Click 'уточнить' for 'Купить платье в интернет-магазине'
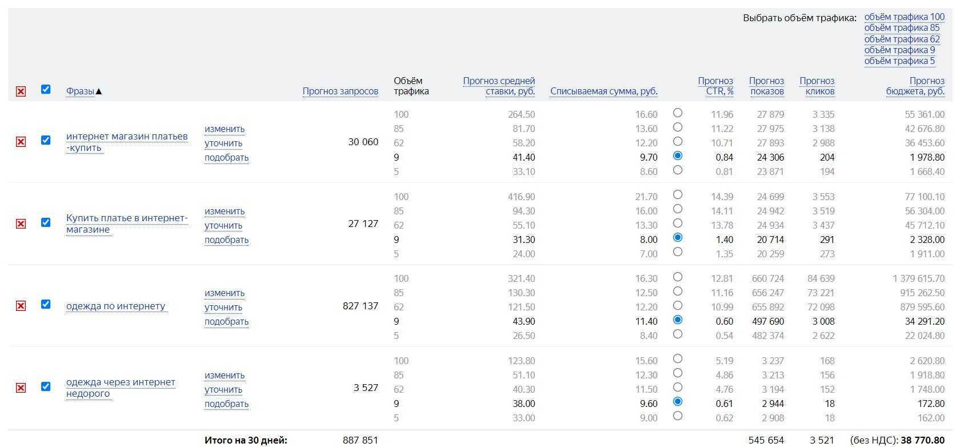Viewport: 980px width, 447px height. pyautogui.click(x=223, y=226)
